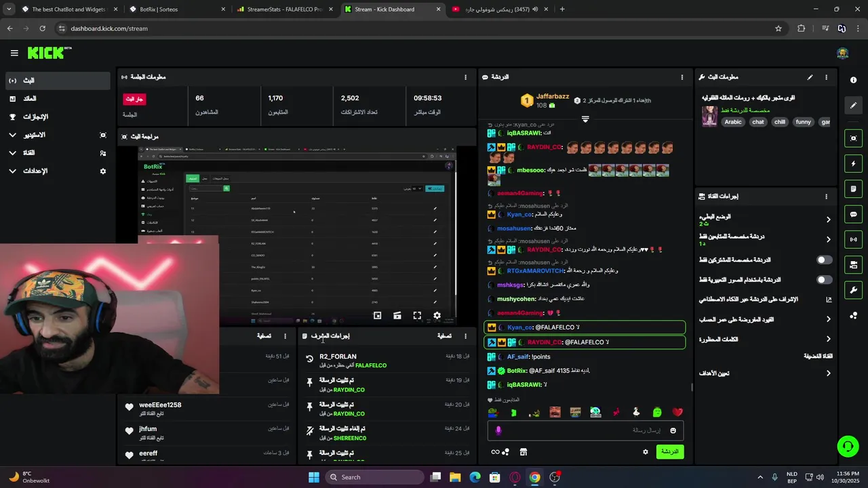Open the shop icon below message box

(x=523, y=452)
